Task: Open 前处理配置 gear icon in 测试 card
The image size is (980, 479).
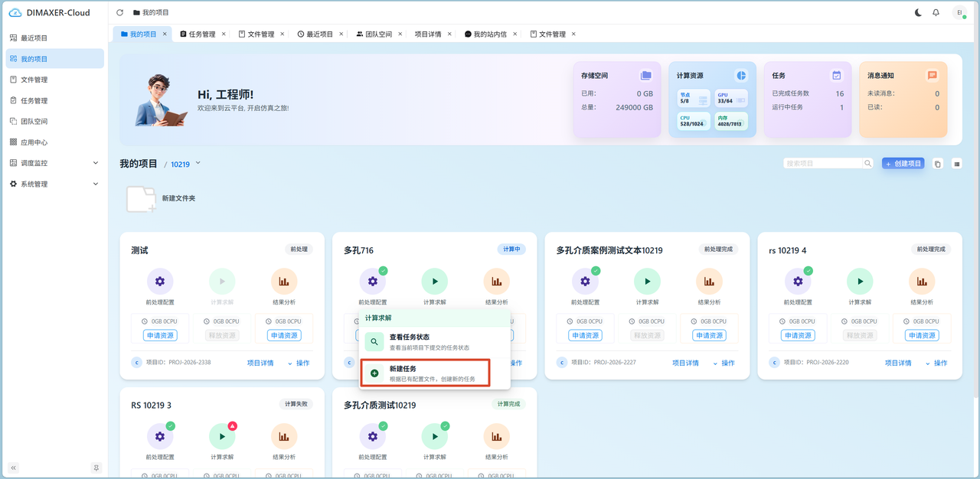Action: tap(160, 282)
